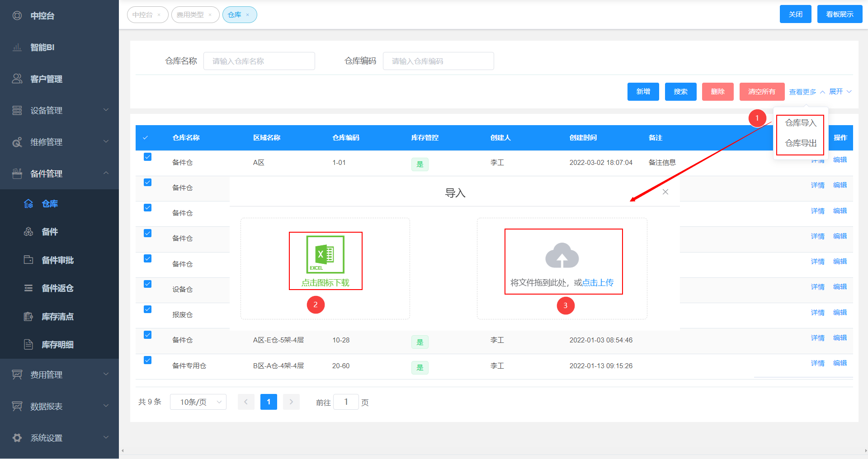Select 库存清点 in the sidebar
Viewport: 868px width, 459px height.
[57, 317]
